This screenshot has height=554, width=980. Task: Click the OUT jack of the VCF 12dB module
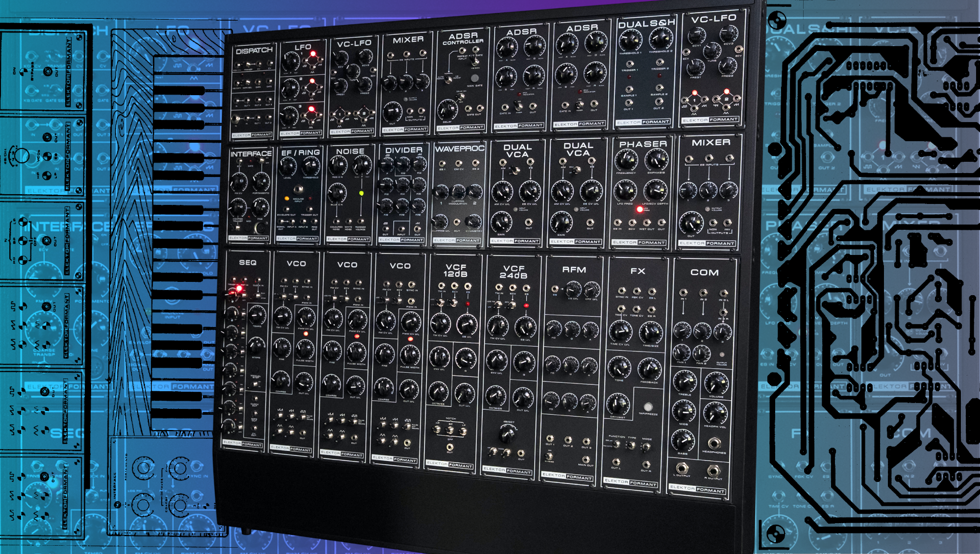tap(449, 447)
